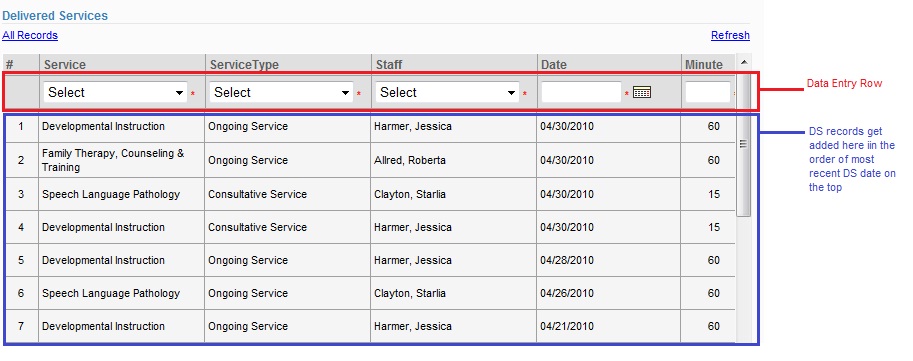The height and width of the screenshot is (361, 913).
Task: Open the ServiceType Select dropdown
Action: [x=281, y=92]
